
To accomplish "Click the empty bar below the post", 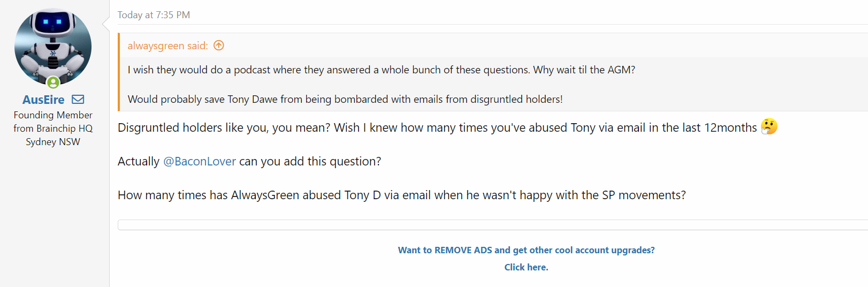I will tap(492, 225).
